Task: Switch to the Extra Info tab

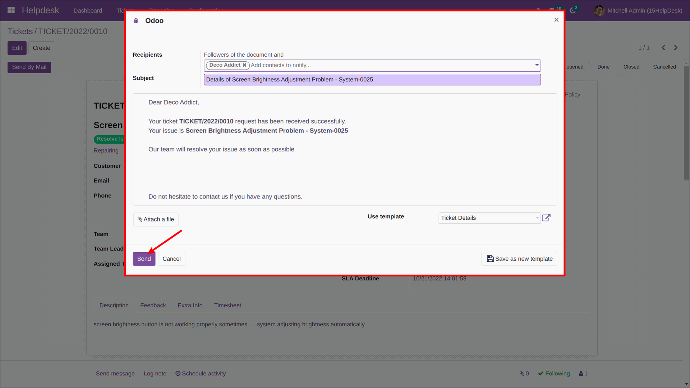Action: pyautogui.click(x=190, y=305)
